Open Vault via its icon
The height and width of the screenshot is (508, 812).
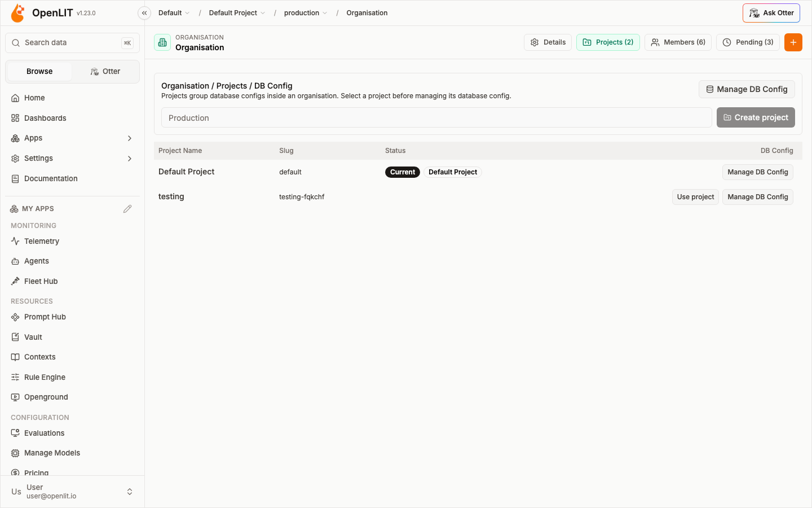click(x=15, y=338)
